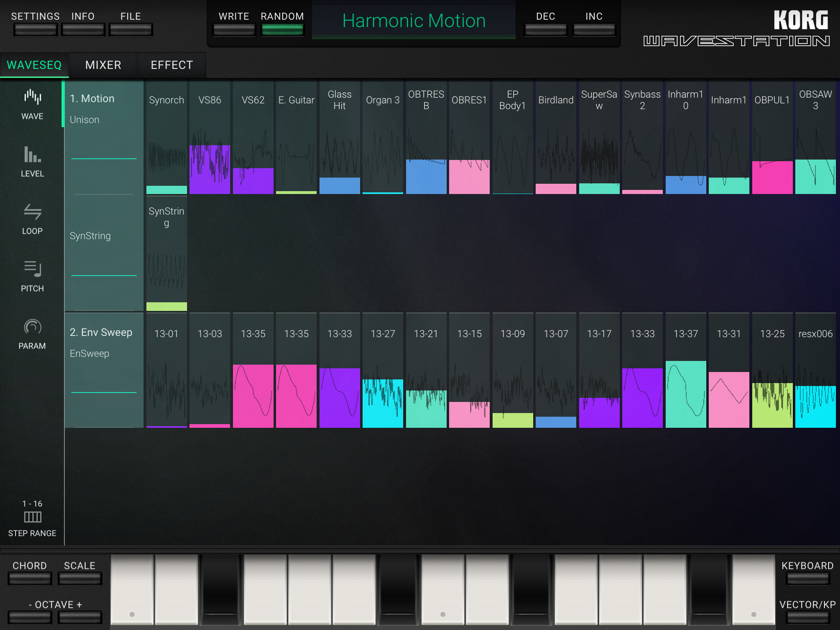Select the OBPUL1 wave step
The height and width of the screenshot is (630, 840).
coord(772,137)
